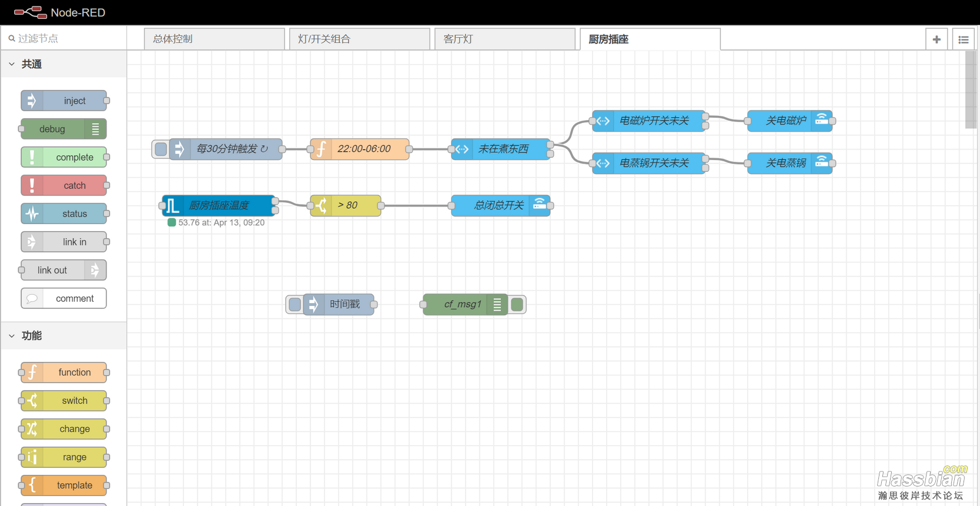Viewport: 980px width, 506px height.
Task: Select the 每30分钟触发 inject node
Action: (226, 149)
